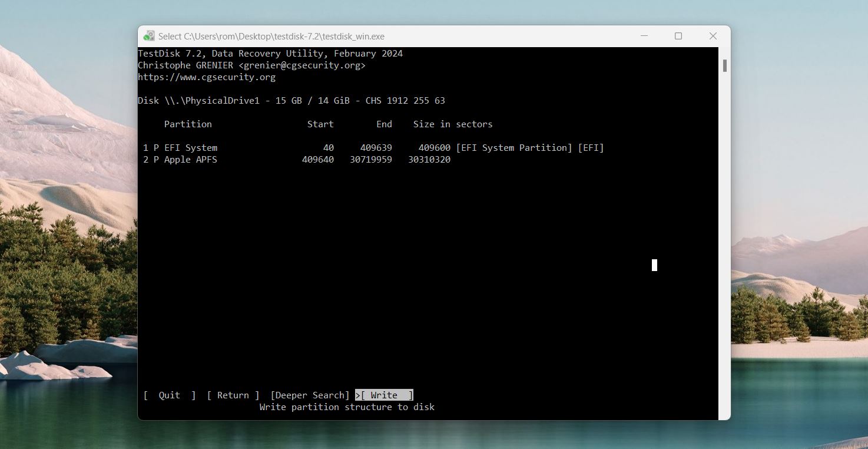
Task: Click the Partition column header
Action: pyautogui.click(x=188, y=124)
